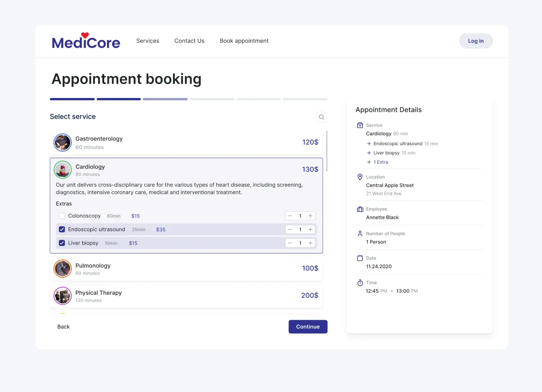The image size is (542, 392).
Task: Expand the 1 Extra item
Action: coord(378,162)
